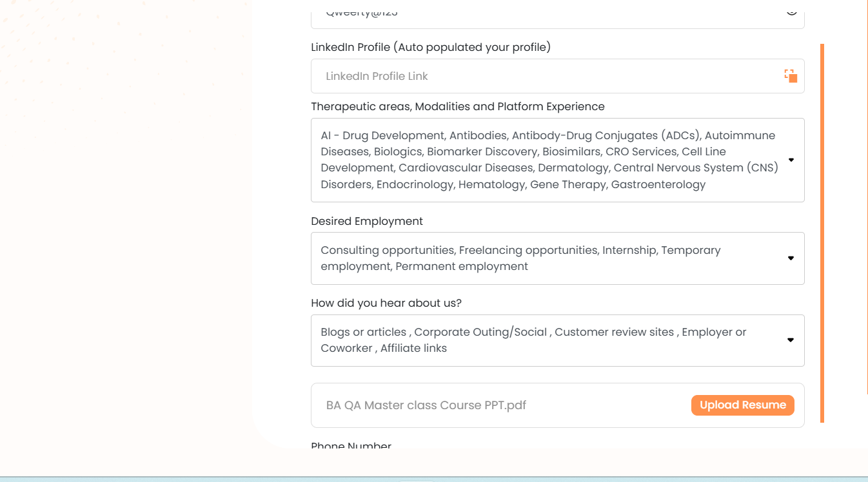Focus the LinkedIn Profile Link input
The image size is (868, 482).
pos(542,76)
